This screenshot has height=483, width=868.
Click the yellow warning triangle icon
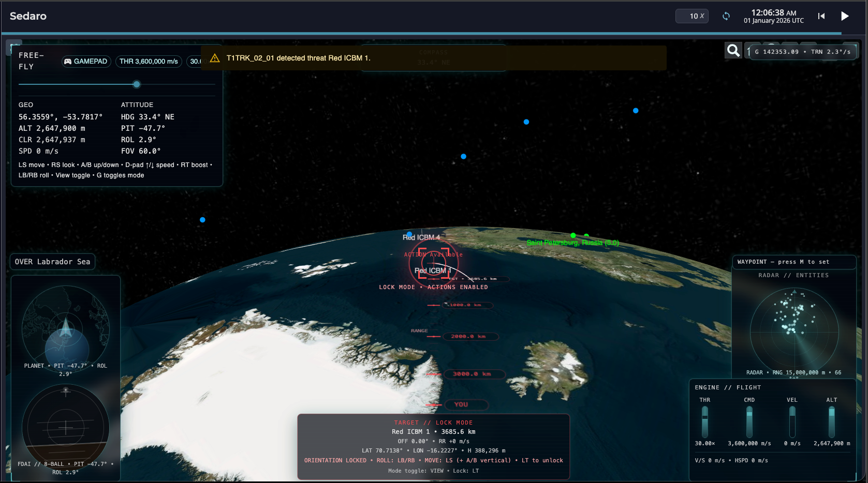215,58
